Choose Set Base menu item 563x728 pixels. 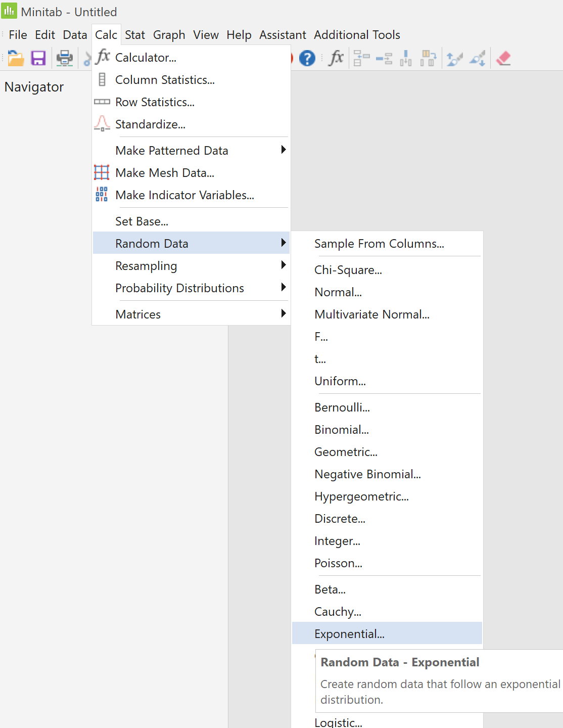191,221
